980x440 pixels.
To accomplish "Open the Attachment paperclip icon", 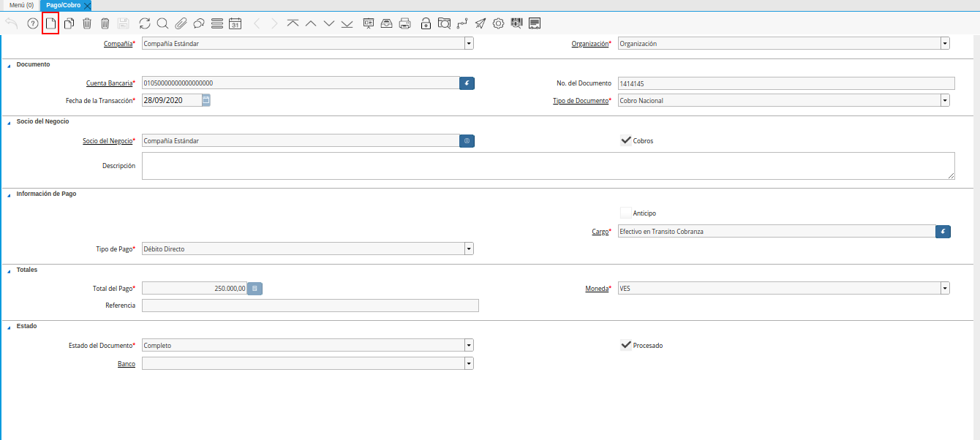I will click(181, 23).
